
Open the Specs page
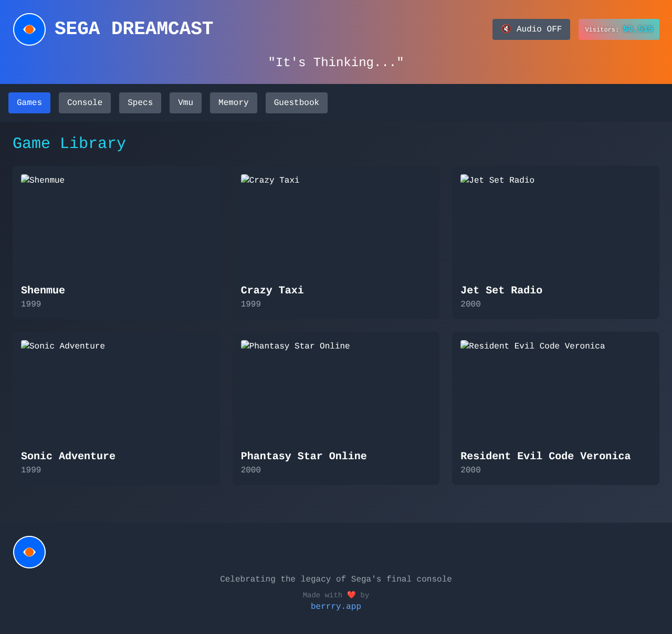140,102
